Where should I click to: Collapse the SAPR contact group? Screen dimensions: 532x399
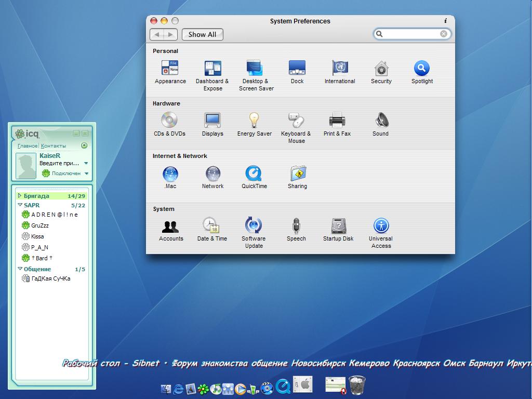[x=20, y=205]
